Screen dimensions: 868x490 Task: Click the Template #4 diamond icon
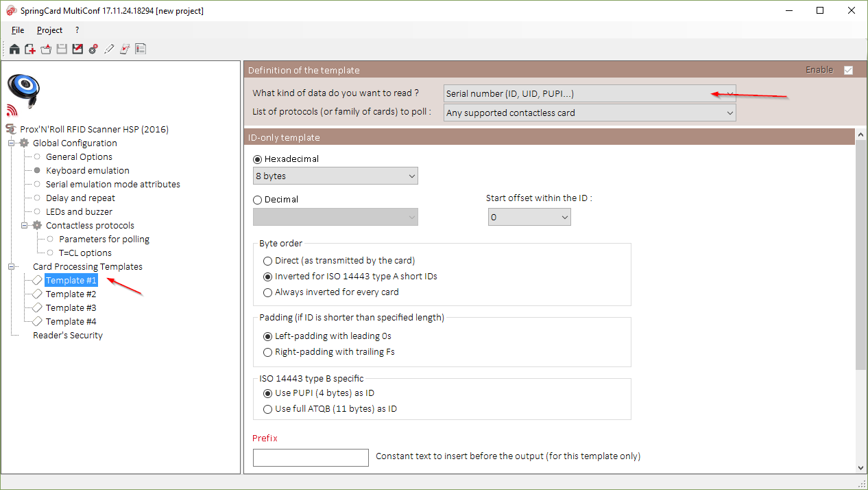(x=37, y=321)
